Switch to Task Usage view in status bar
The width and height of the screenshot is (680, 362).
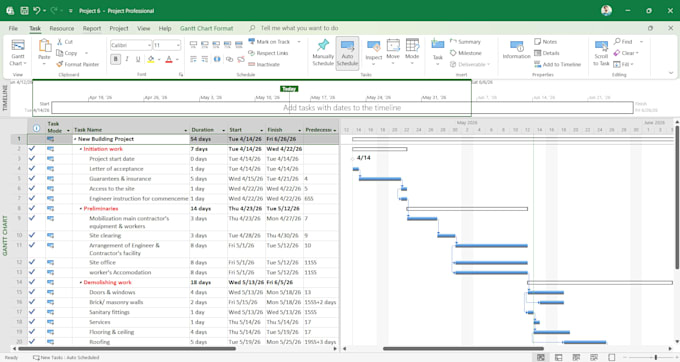[559, 357]
